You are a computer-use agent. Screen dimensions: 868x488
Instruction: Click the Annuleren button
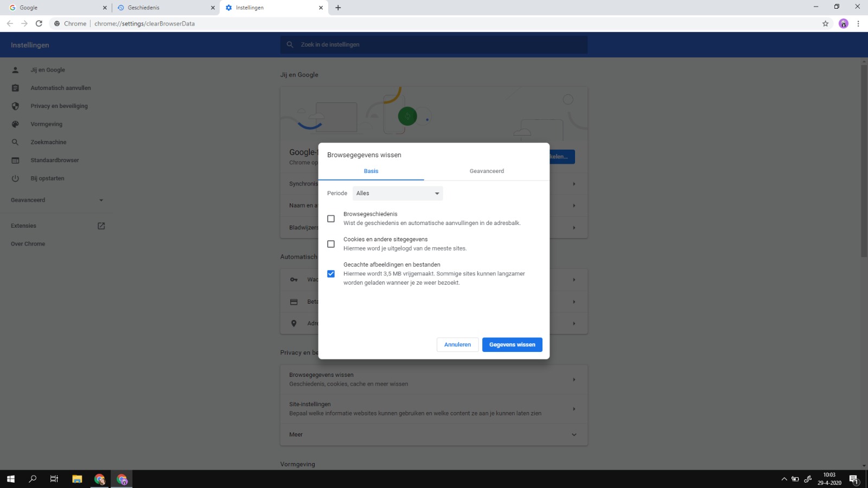click(457, 345)
